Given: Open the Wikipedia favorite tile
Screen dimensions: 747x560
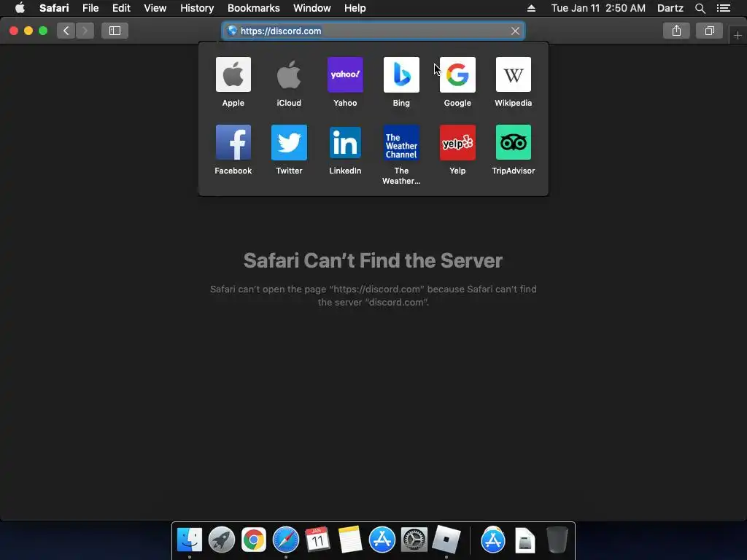Looking at the screenshot, I should pyautogui.click(x=513, y=75).
